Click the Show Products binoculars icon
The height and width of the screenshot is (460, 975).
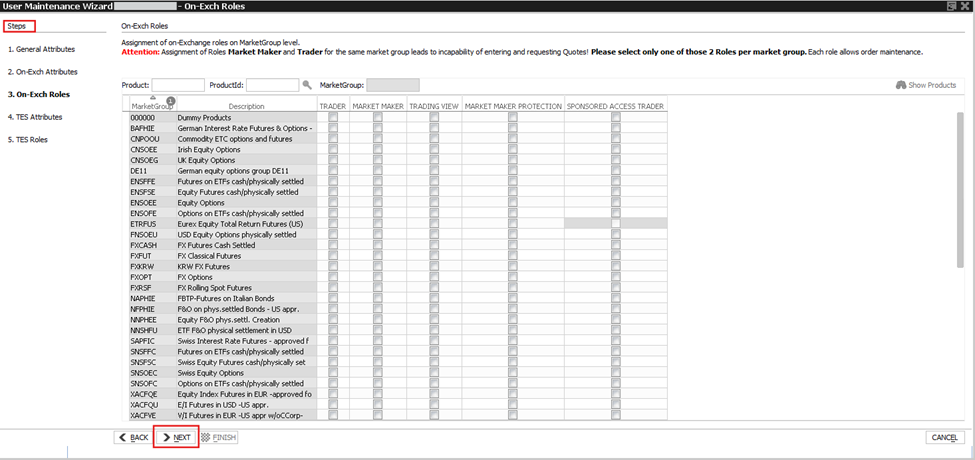point(900,85)
